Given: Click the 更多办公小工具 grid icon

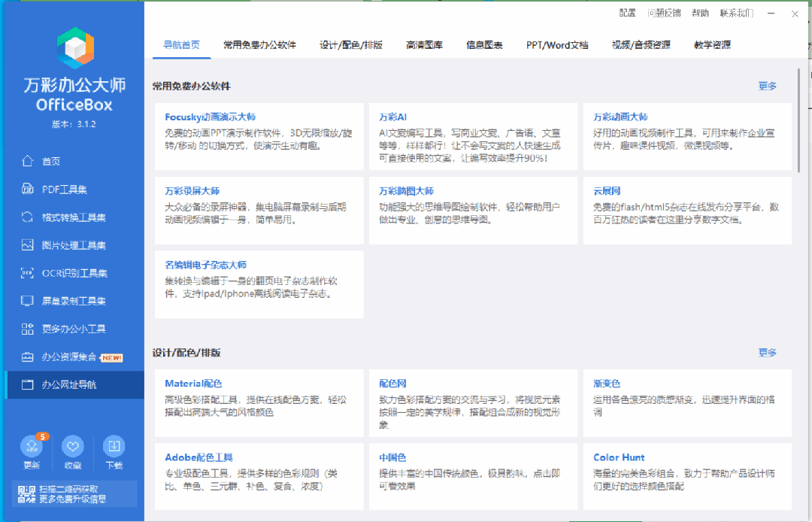Looking at the screenshot, I should pos(28,329).
